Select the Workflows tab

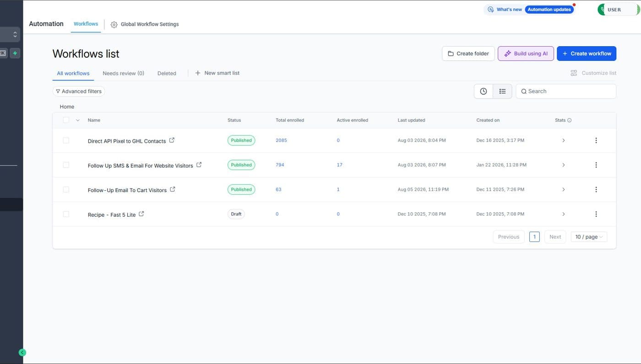(x=86, y=24)
